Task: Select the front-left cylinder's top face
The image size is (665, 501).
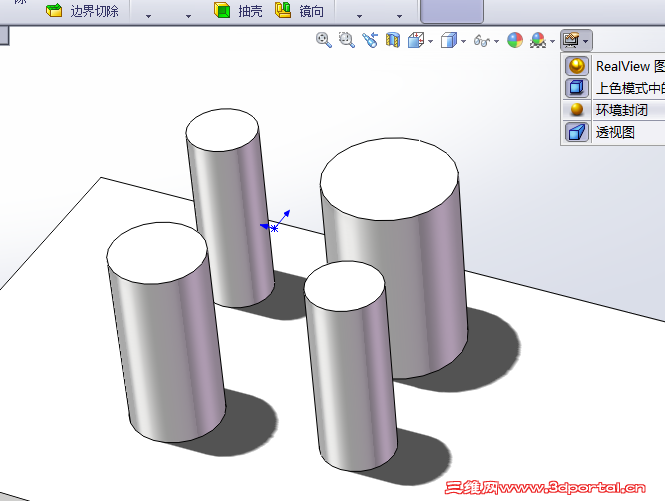Action: pyautogui.click(x=157, y=253)
